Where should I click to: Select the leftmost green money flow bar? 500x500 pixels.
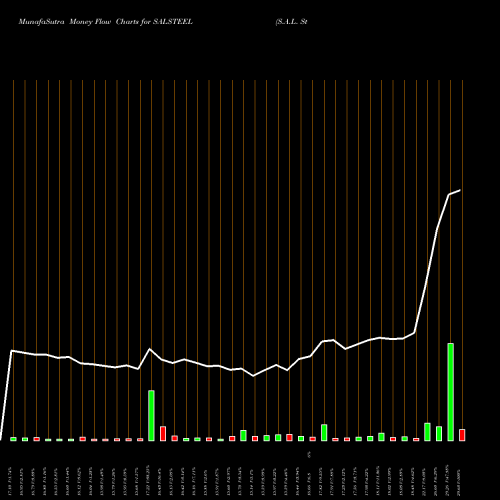pos(13,439)
